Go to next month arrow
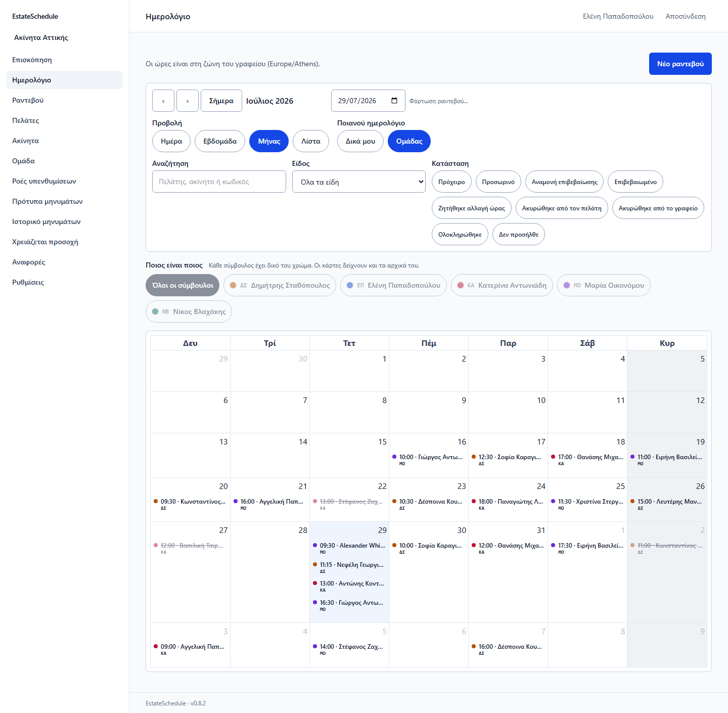 tap(188, 101)
